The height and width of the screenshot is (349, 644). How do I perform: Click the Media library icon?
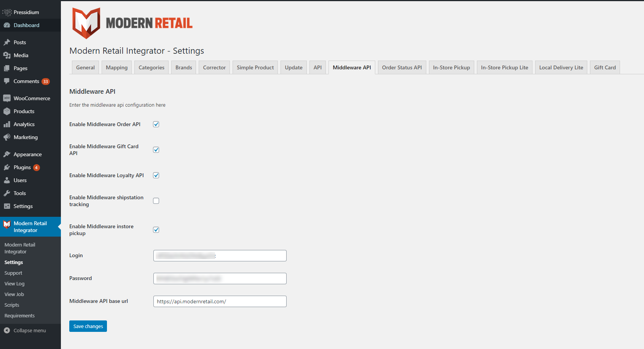[7, 55]
